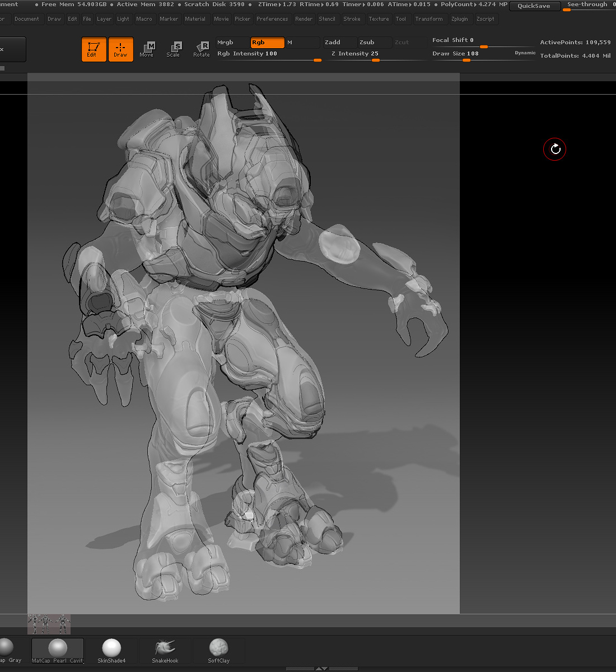
Task: Toggle Mrgb painting mode
Action: 232,43
